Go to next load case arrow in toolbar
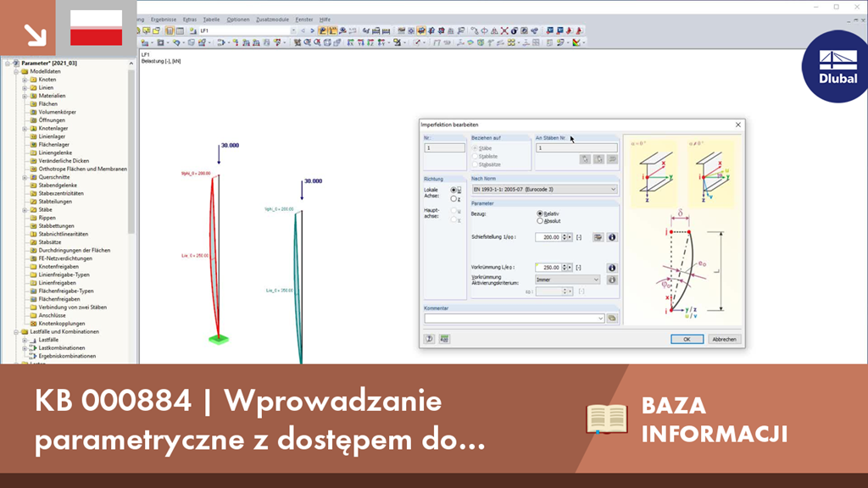The width and height of the screenshot is (868, 488). click(x=312, y=31)
